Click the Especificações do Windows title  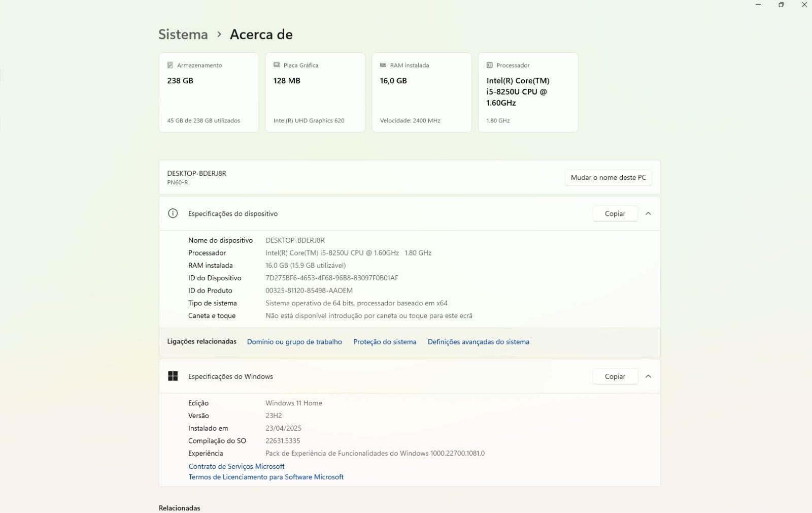click(230, 376)
